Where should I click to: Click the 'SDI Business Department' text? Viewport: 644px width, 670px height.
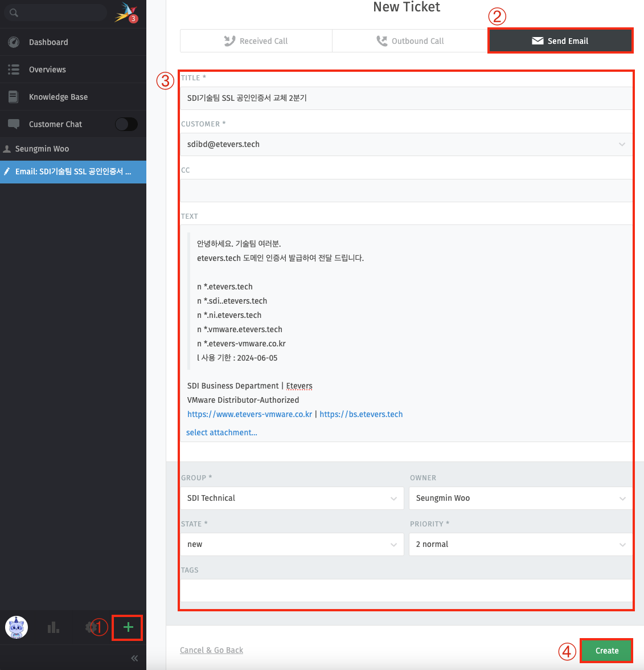(233, 386)
